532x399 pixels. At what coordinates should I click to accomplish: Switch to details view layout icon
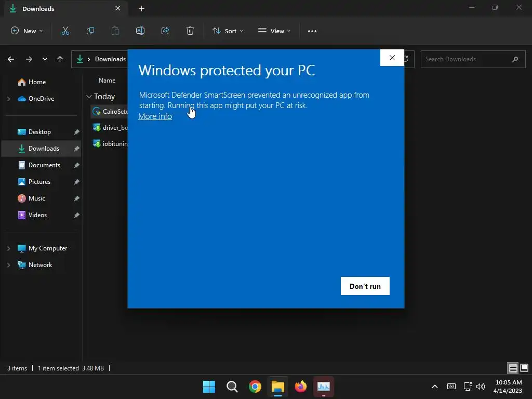[x=513, y=368]
